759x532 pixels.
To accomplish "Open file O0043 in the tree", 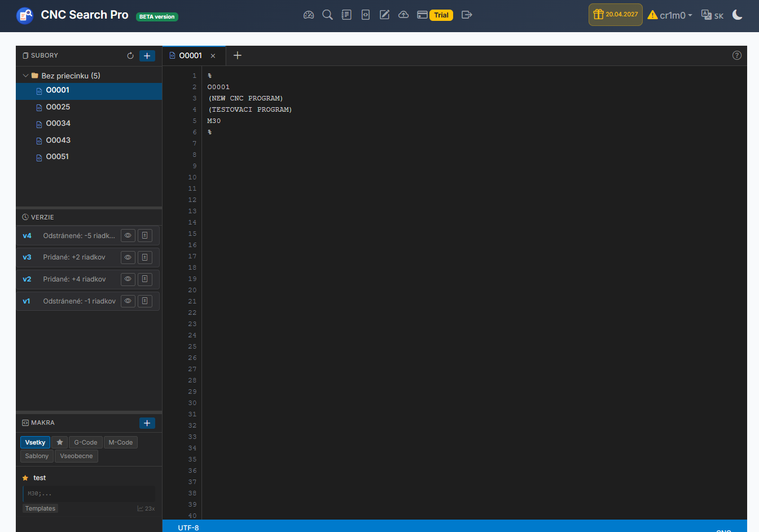I will point(58,140).
